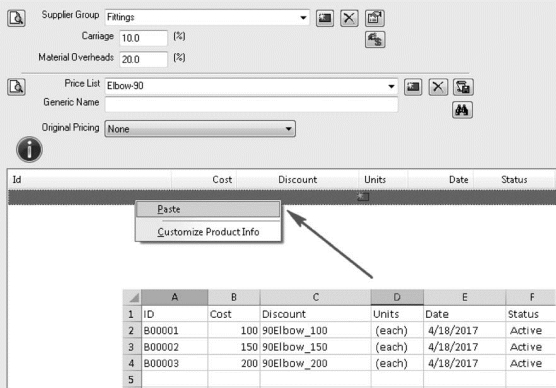Select spreadsheet row 2 header
Image resolution: width=556 pixels, height=388 pixels.
[132, 330]
